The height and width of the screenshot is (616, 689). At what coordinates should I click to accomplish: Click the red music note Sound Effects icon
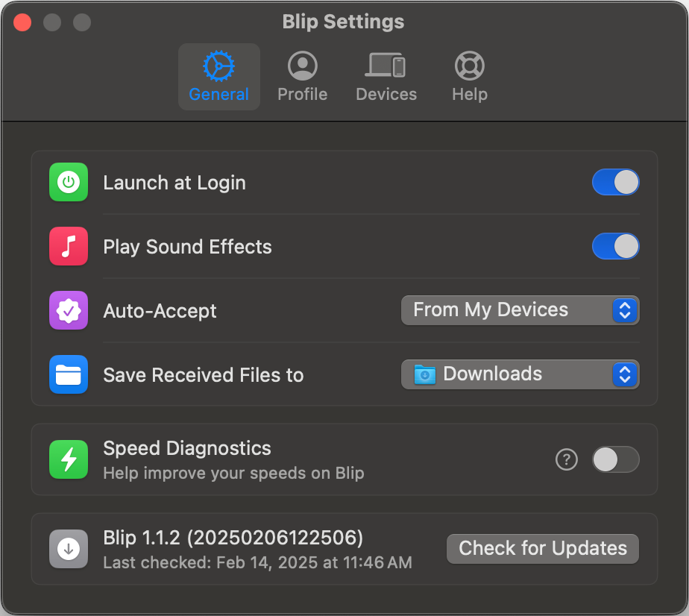pyautogui.click(x=69, y=247)
